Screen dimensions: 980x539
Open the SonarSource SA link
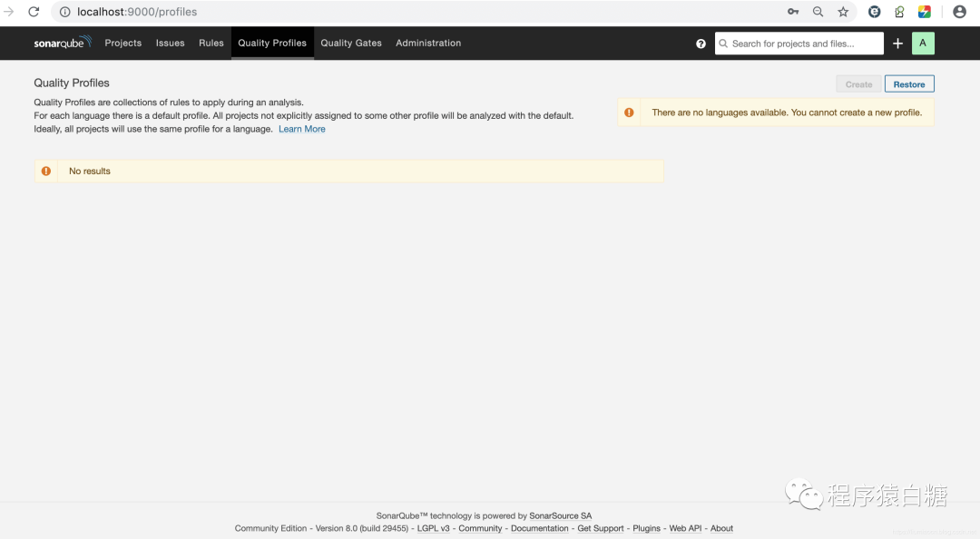pos(560,516)
